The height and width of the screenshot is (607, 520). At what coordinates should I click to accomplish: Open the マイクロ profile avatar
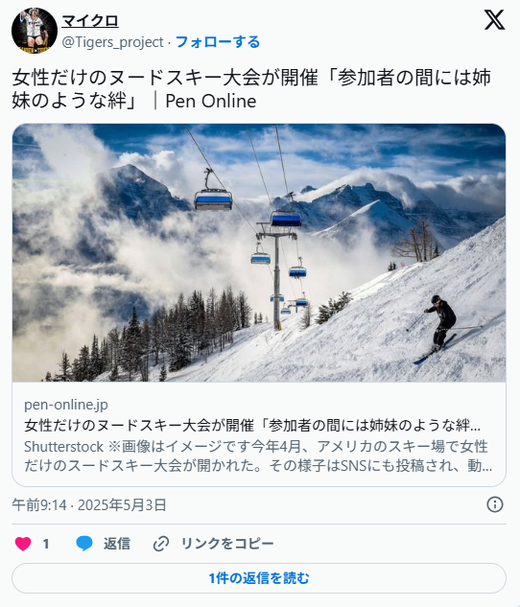34,31
